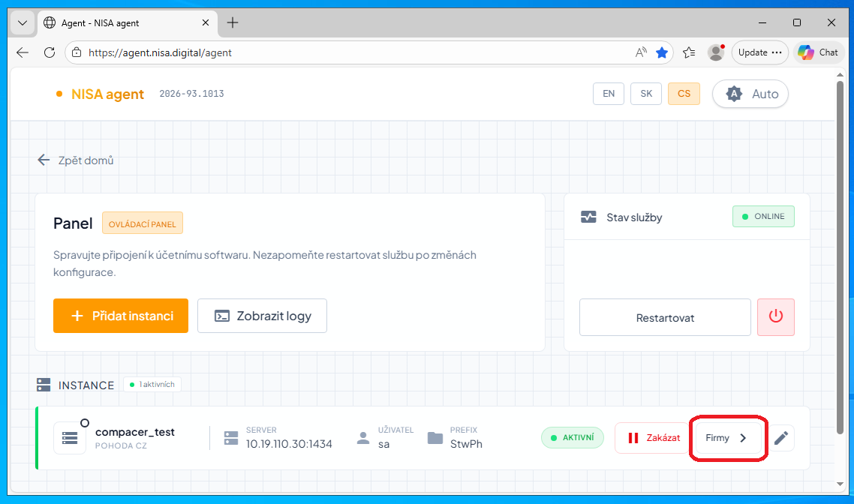Image resolution: width=854 pixels, height=504 pixels.
Task: Click the compacer_test instance database icon
Action: point(70,438)
